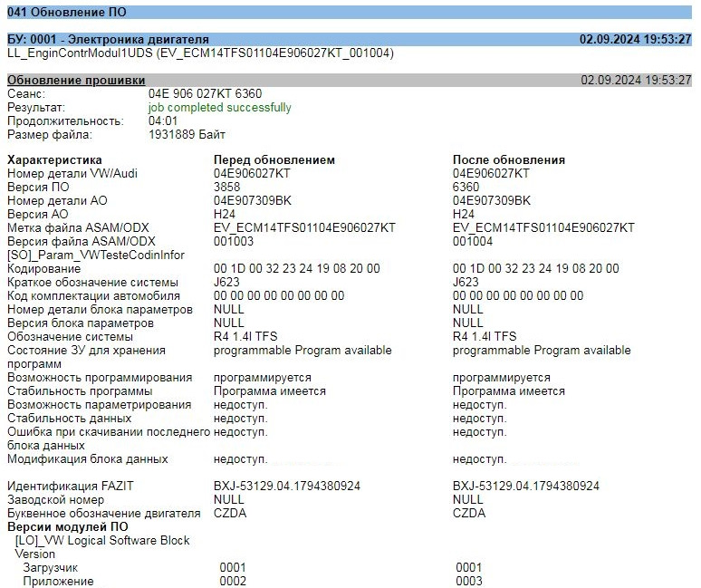Select 'Приложение' value '0003' after update
This screenshot has width=701, height=588.
[x=469, y=581]
